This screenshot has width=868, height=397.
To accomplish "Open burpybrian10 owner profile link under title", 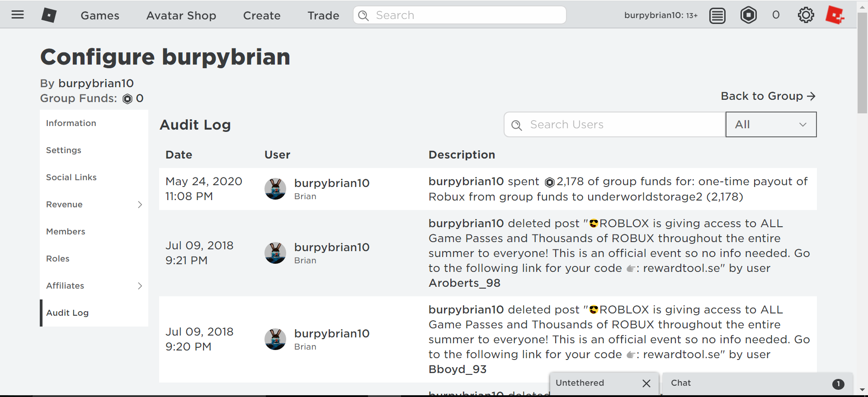I will [96, 84].
